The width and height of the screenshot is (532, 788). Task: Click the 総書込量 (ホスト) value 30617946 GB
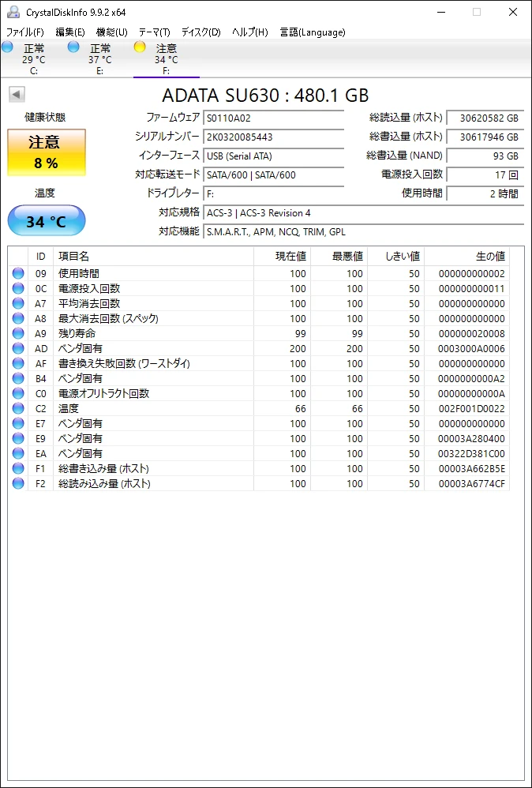(485, 137)
